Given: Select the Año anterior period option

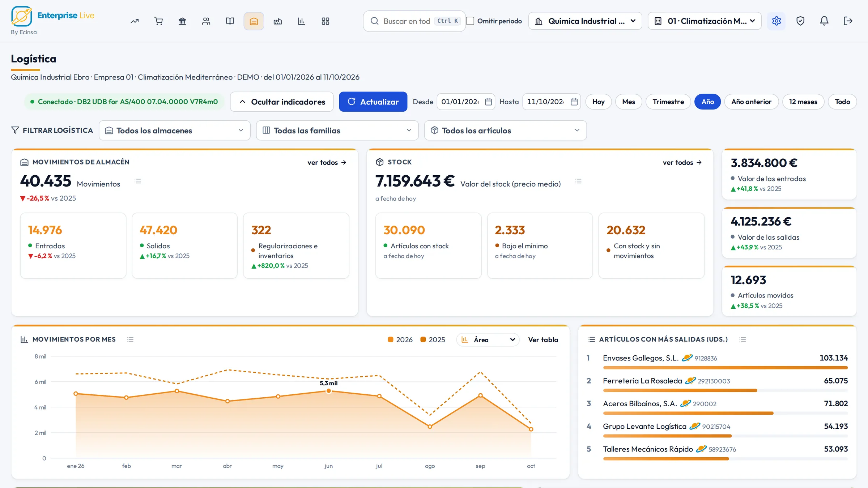Looking at the screenshot, I should point(751,102).
